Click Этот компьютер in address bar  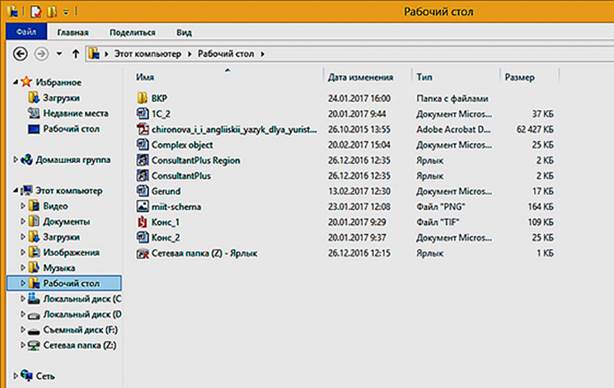pyautogui.click(x=147, y=54)
